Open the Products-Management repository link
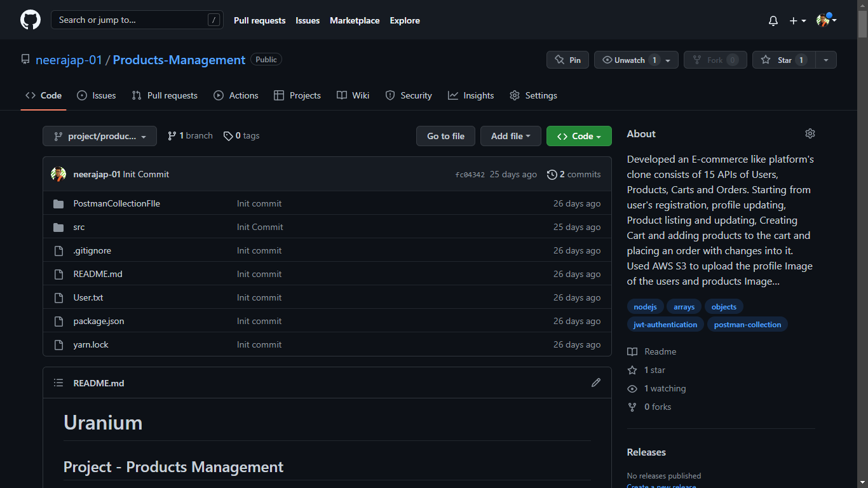868x488 pixels. (x=179, y=60)
